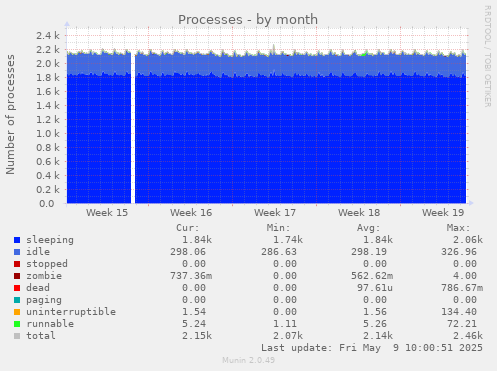The image size is (497, 371).
Task: Select the 'total' legend label
Action: (41, 336)
